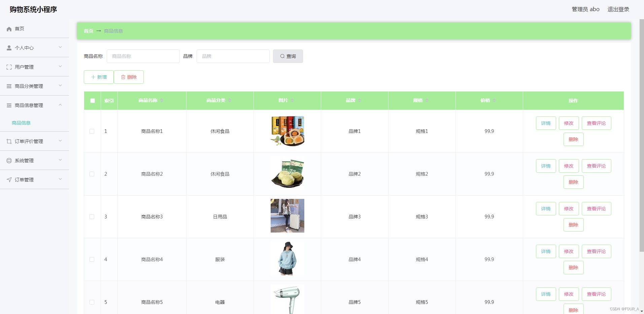Open the green pastry image of 商品名称2

[287, 174]
